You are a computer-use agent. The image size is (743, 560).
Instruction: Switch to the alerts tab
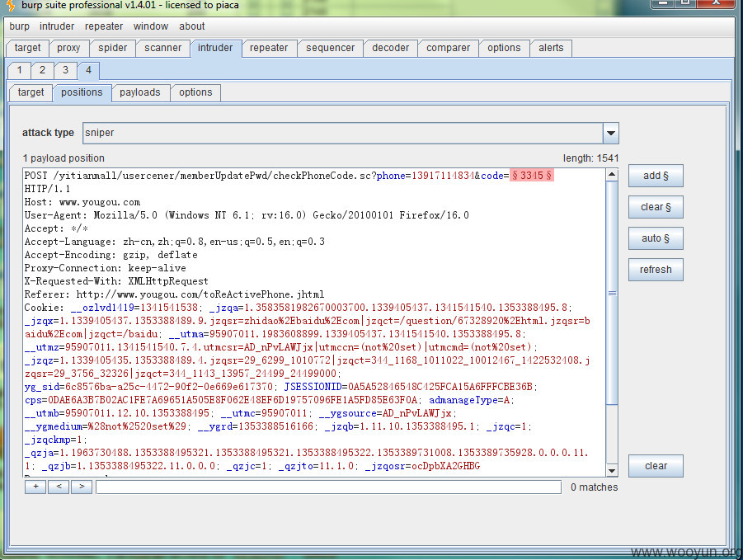coord(551,48)
